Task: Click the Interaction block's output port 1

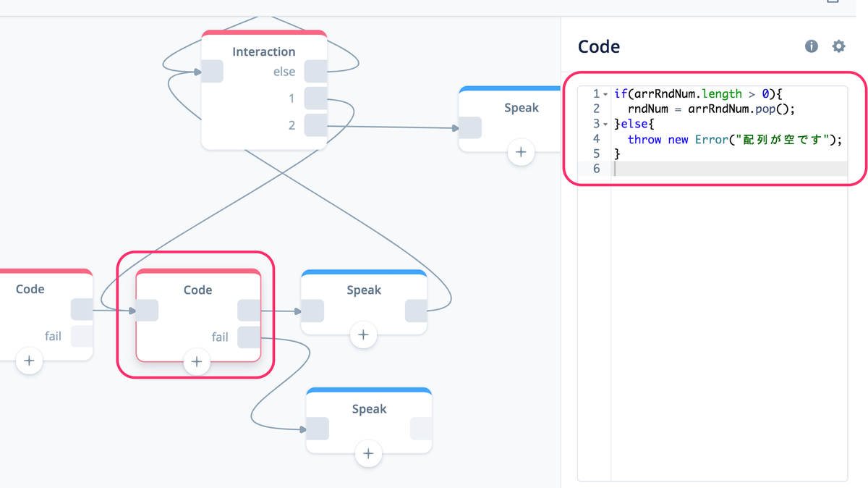Action: pyautogui.click(x=316, y=98)
